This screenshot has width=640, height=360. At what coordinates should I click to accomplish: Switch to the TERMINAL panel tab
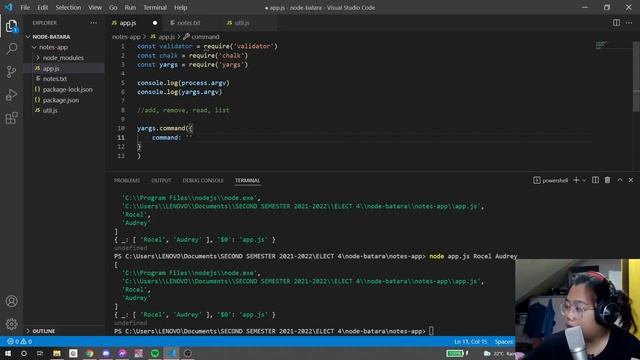247,180
